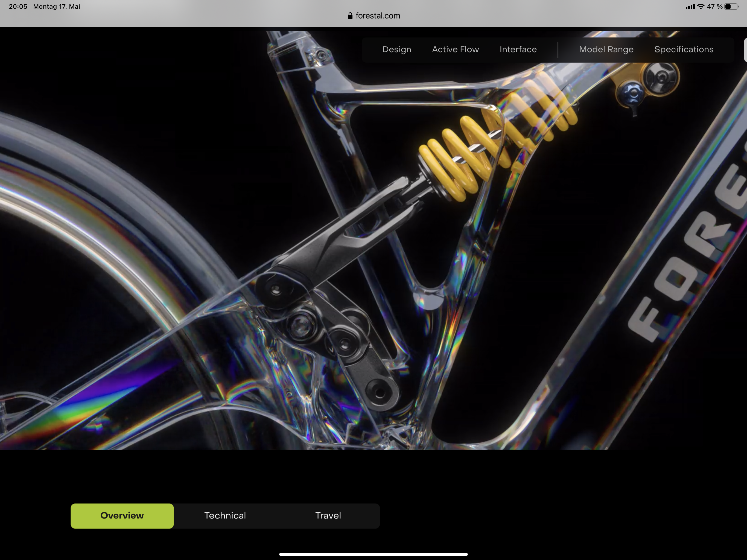
Task: Tap the Wi-Fi status icon
Action: pyautogui.click(x=701, y=6)
